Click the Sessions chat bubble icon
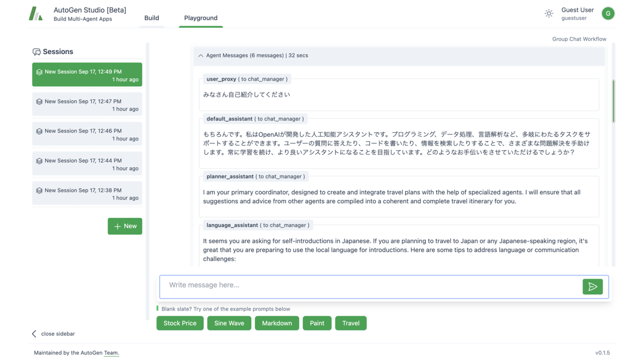Image resolution: width=644 pixels, height=362 pixels. tap(36, 52)
